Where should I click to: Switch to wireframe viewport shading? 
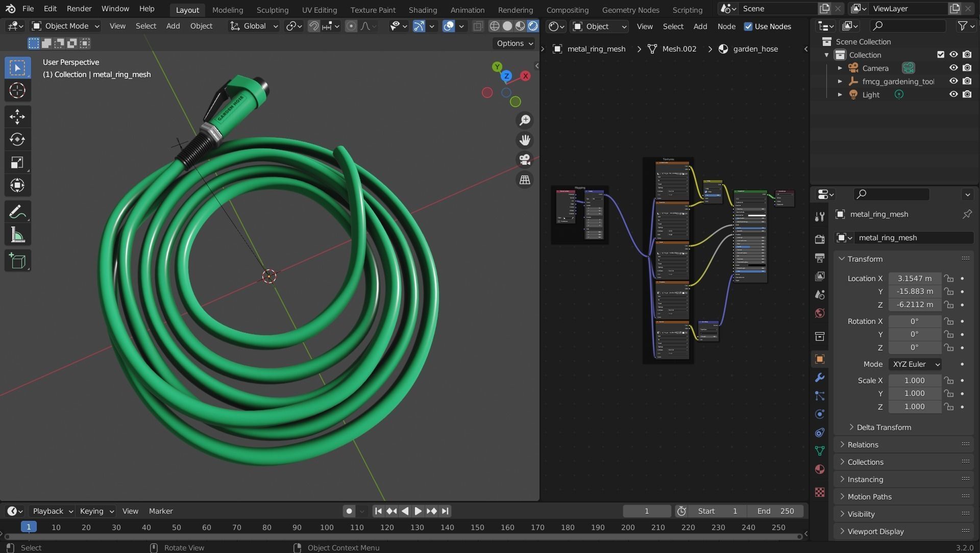(x=495, y=26)
